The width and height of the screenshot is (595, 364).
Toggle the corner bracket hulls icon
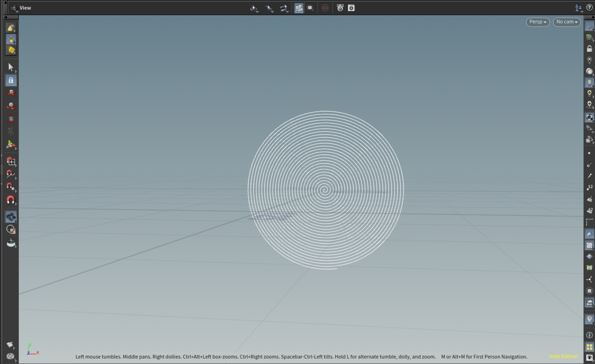click(x=590, y=222)
